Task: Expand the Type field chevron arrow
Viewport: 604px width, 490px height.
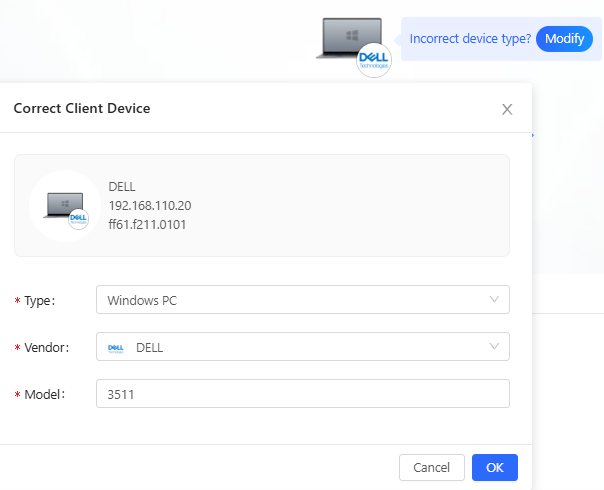Action: point(494,300)
